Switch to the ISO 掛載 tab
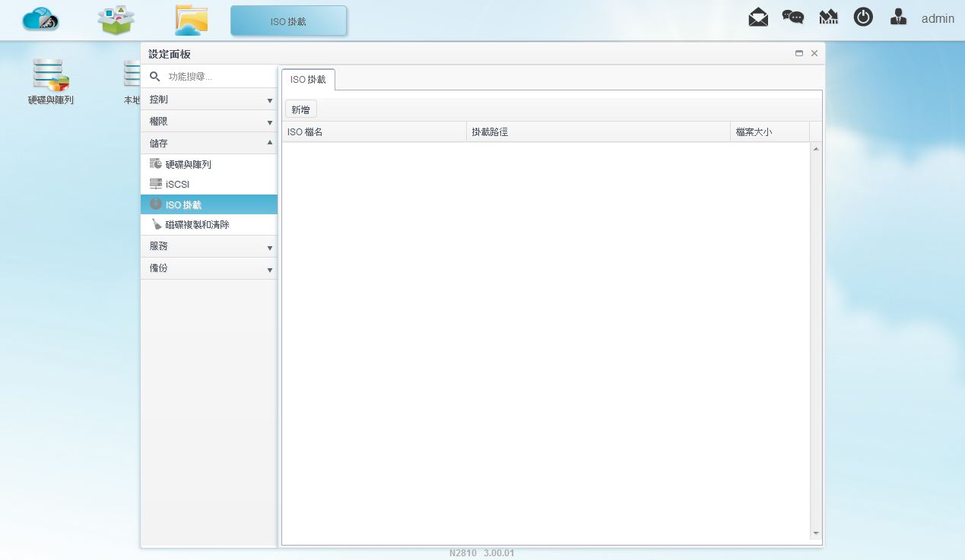965x560 pixels. pos(308,80)
